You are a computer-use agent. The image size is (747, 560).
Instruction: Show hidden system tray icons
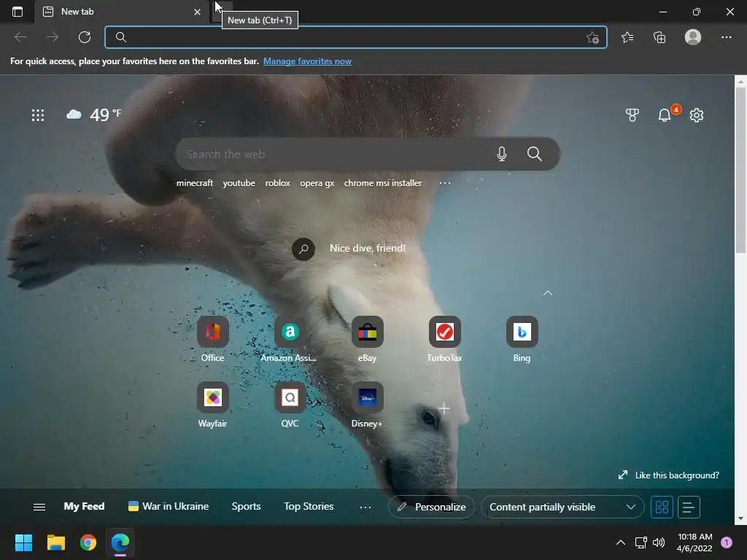[x=620, y=542]
